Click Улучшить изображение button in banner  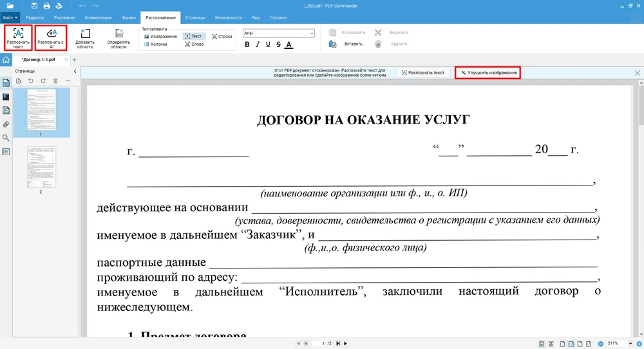[x=488, y=73]
